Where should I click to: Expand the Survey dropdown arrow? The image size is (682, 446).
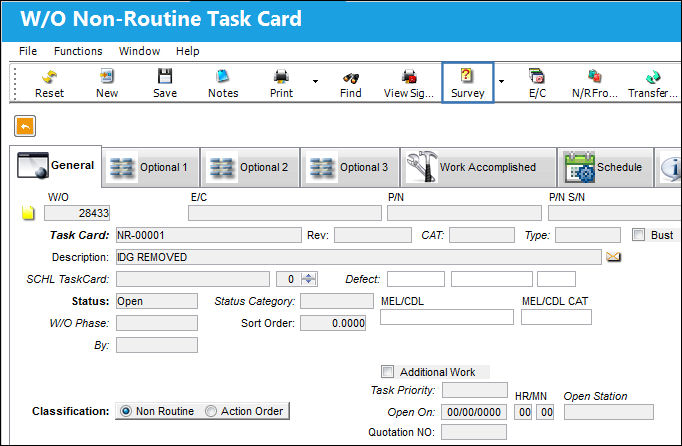501,81
